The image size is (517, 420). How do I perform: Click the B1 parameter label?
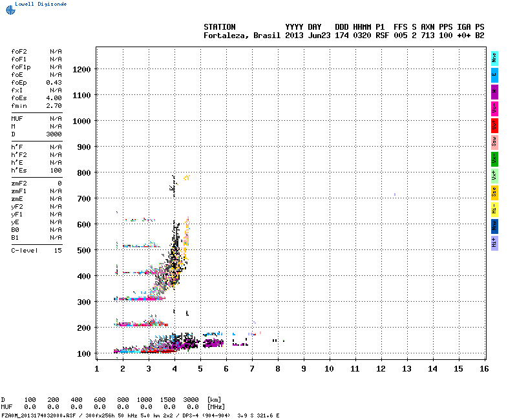pyautogui.click(x=15, y=238)
